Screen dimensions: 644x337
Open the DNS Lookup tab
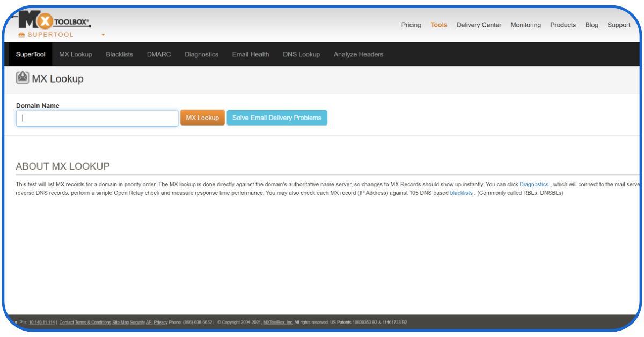tap(302, 54)
